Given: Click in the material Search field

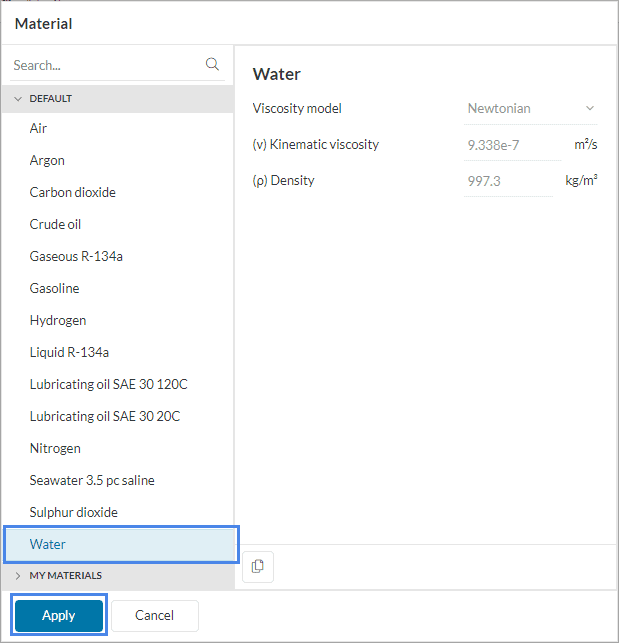Looking at the screenshot, I should (x=105, y=65).
